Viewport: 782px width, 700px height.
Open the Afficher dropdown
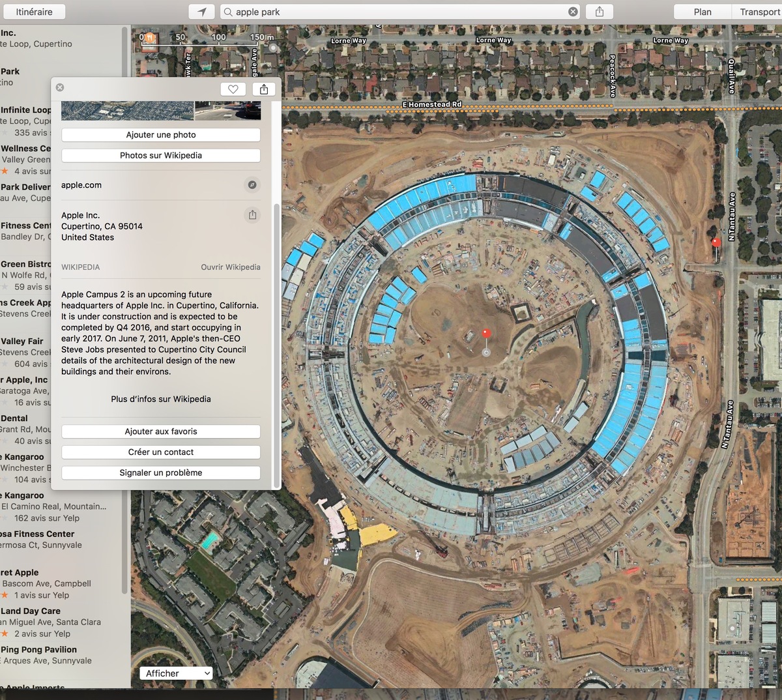(176, 673)
